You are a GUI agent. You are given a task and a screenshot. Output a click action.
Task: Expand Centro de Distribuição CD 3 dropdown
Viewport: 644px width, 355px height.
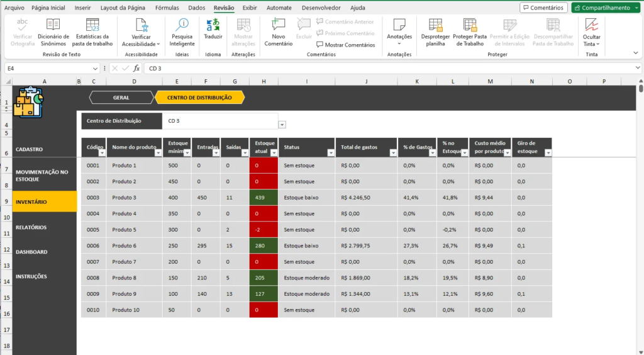[x=282, y=125]
